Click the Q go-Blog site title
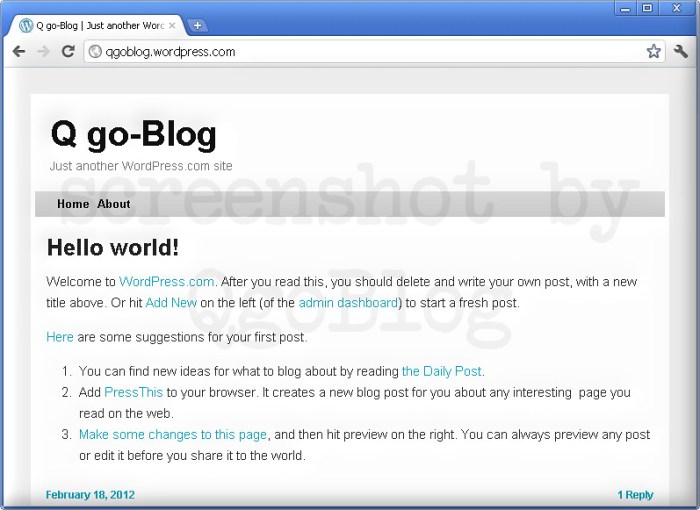 pos(133,134)
